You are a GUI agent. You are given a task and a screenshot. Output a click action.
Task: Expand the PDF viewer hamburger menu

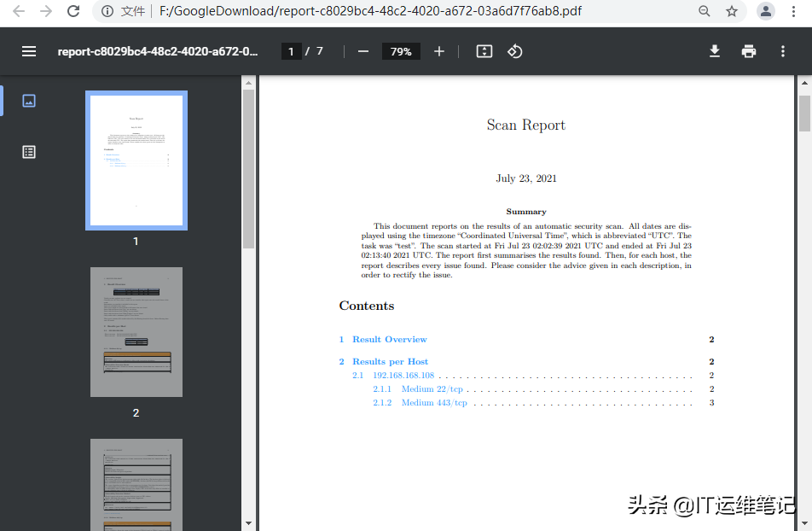pos(28,51)
